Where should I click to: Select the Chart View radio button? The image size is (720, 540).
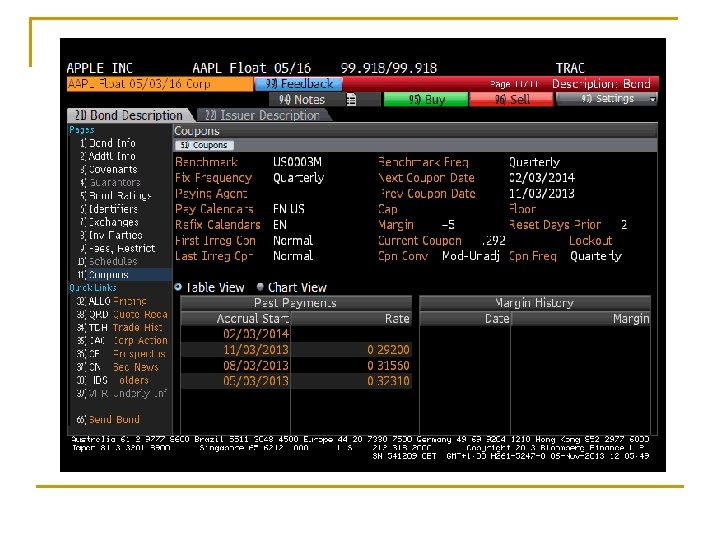click(260, 287)
